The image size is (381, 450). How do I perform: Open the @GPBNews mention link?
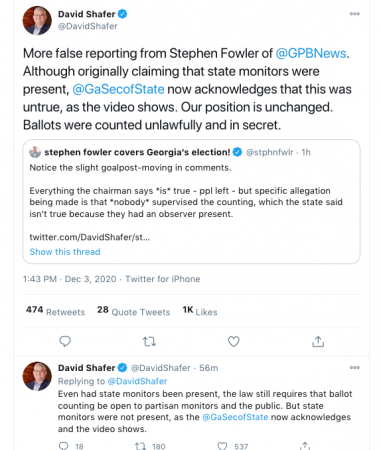coord(311,53)
